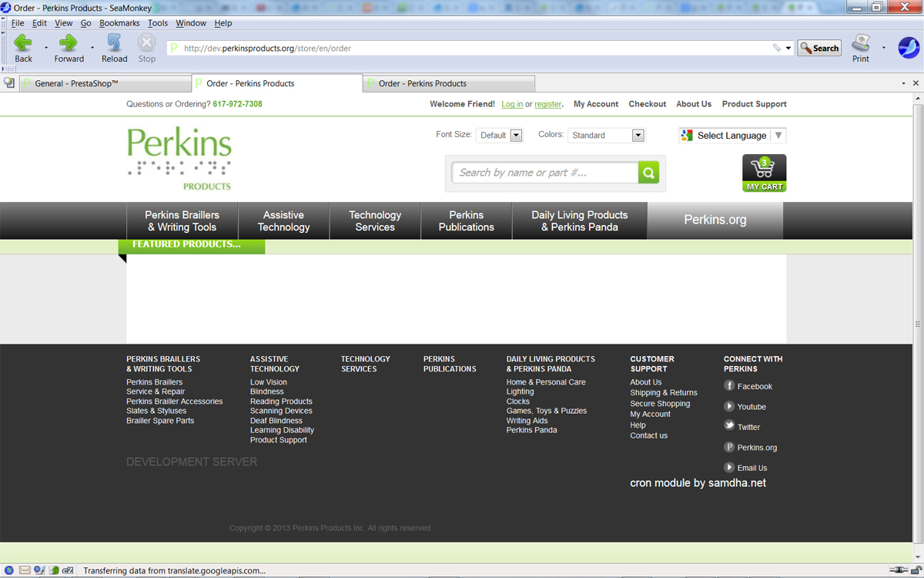
Task: Open the Composer icon in status bar
Action: coord(39,570)
